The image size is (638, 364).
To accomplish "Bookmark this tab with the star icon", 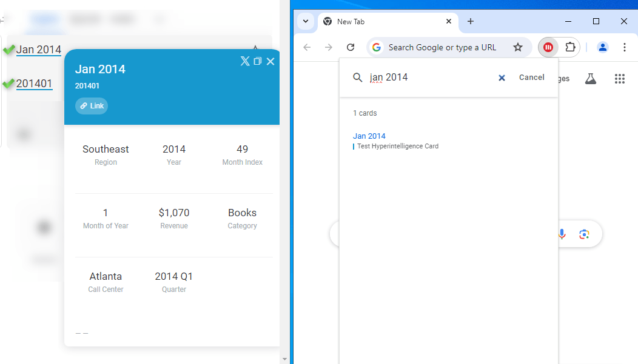I will (x=518, y=47).
